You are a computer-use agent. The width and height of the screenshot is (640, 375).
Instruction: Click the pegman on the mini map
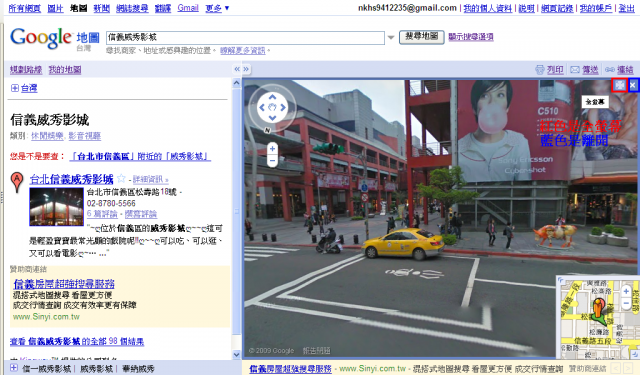click(x=598, y=307)
